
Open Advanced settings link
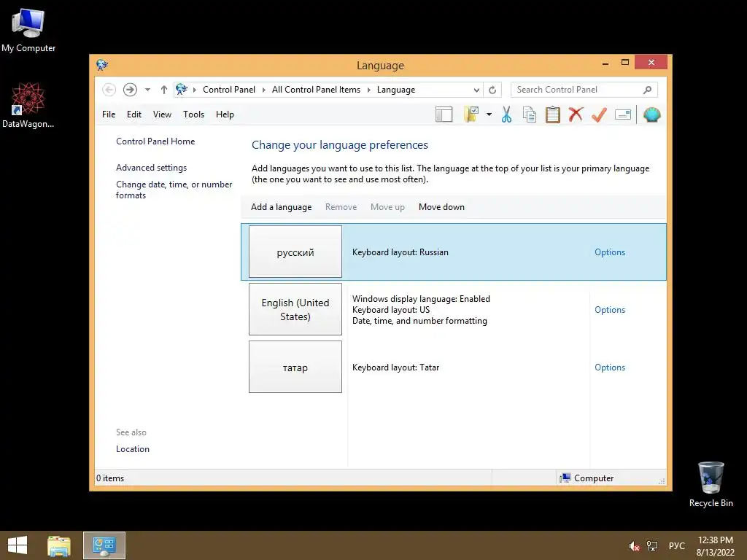click(x=151, y=168)
